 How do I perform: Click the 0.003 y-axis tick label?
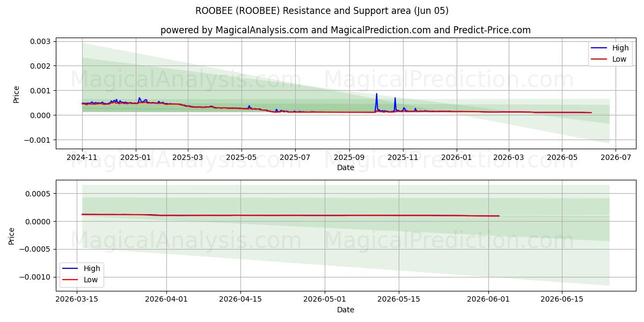coord(41,41)
